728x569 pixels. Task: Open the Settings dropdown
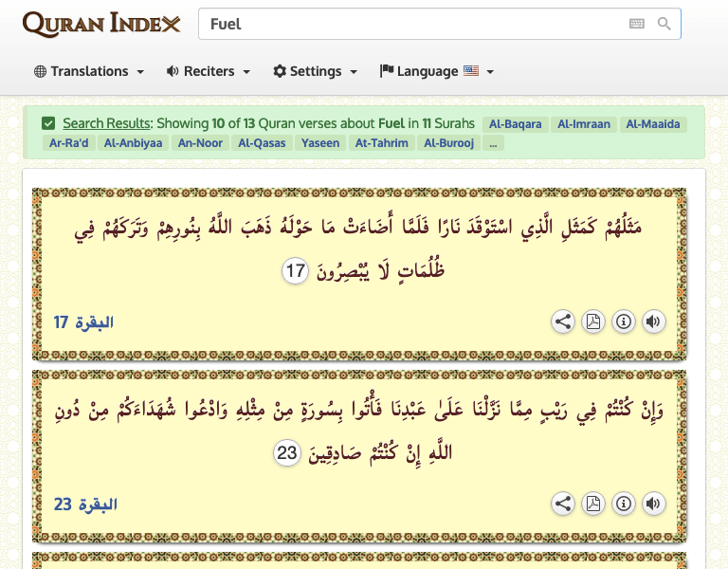pyautogui.click(x=315, y=71)
